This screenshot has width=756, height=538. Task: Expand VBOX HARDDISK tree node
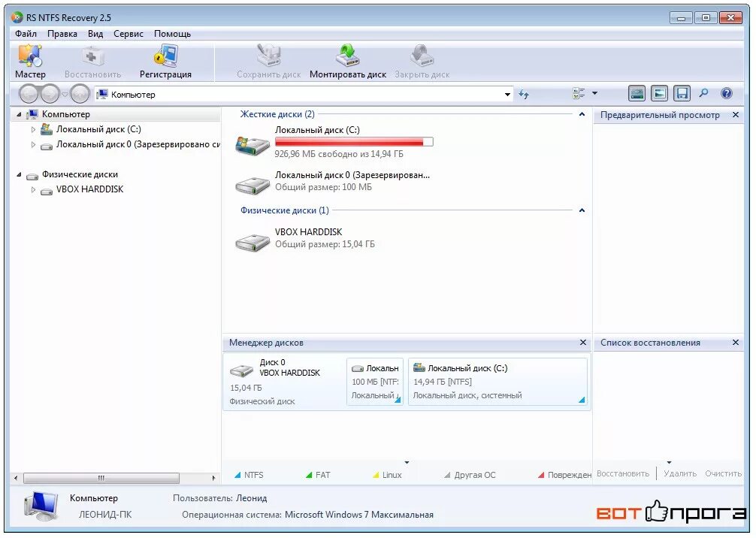coord(33,189)
